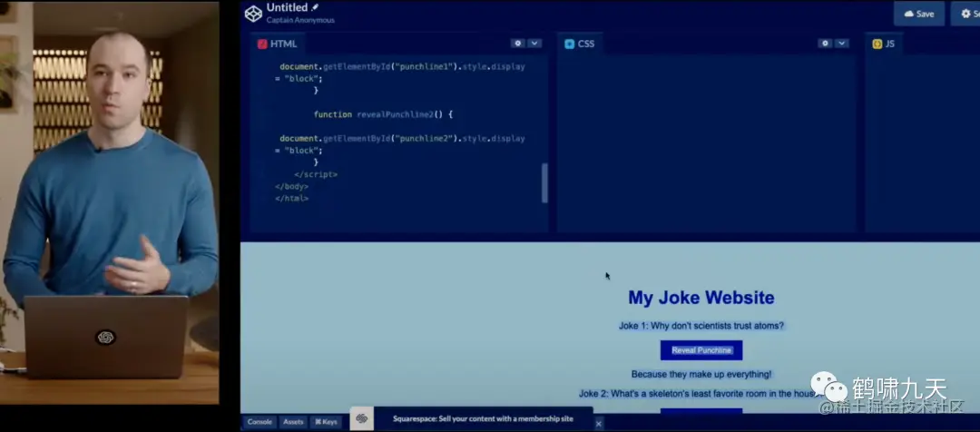Edit the Untitled pen title pencil icon
This screenshot has width=980, height=432.
(x=315, y=7)
